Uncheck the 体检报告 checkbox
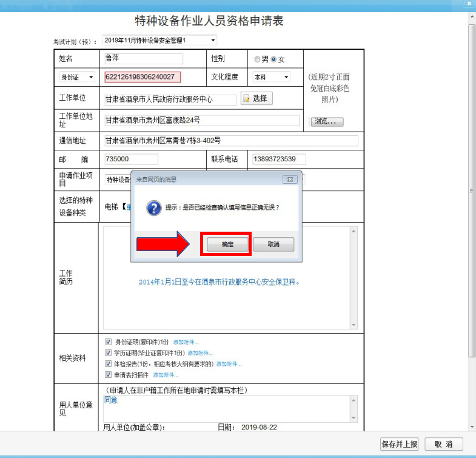 (108, 364)
